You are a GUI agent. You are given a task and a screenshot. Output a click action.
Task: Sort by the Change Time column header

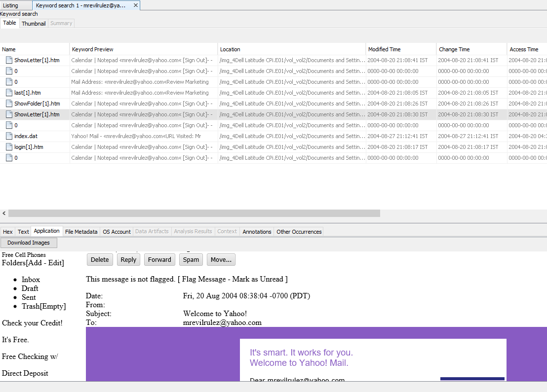pos(471,49)
